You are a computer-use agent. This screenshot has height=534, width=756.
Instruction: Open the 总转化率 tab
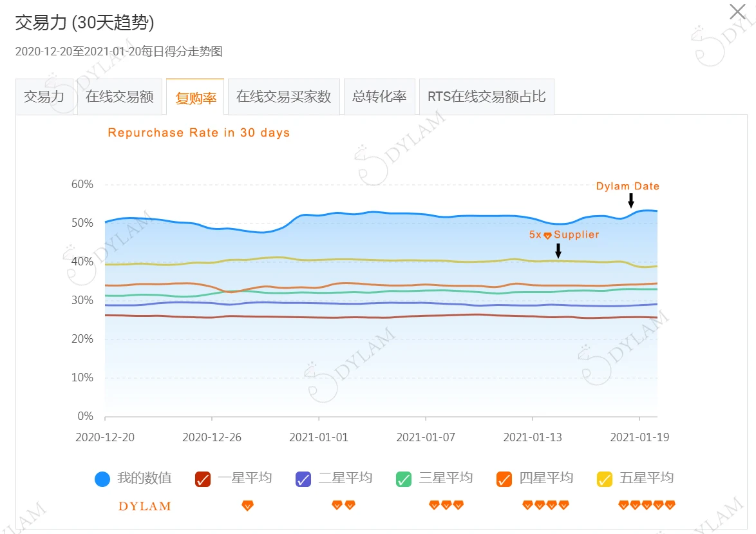click(379, 97)
